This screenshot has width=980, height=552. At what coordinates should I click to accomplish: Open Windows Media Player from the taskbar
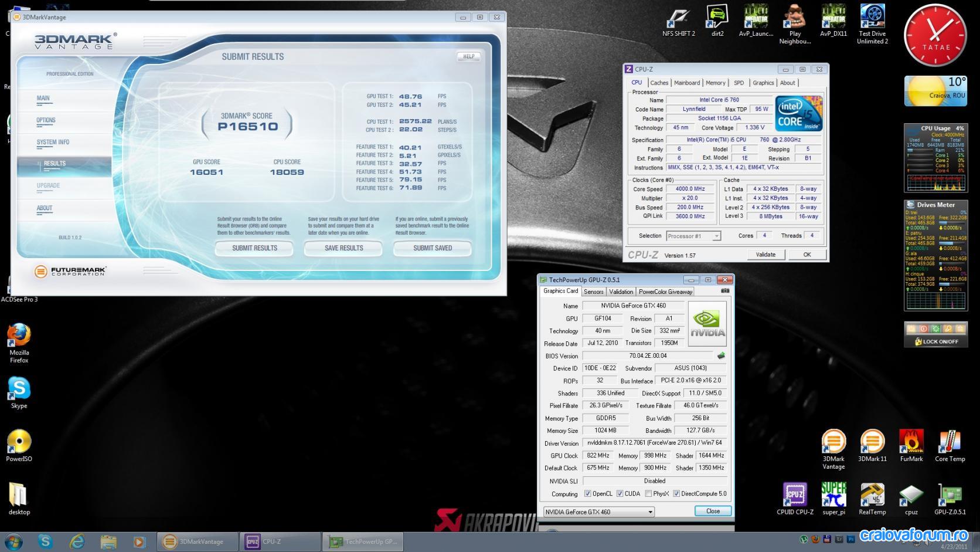point(139,541)
